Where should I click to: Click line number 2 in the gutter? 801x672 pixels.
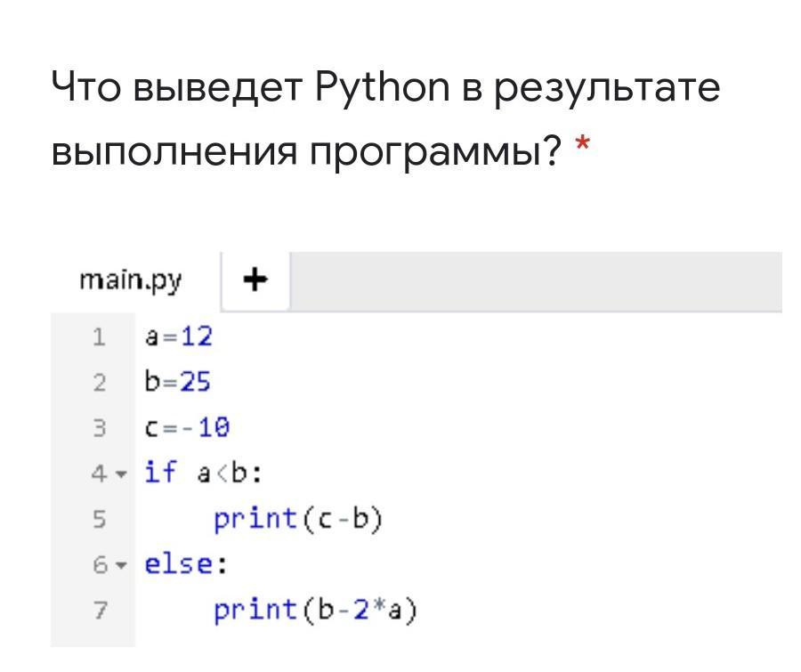pos(99,383)
